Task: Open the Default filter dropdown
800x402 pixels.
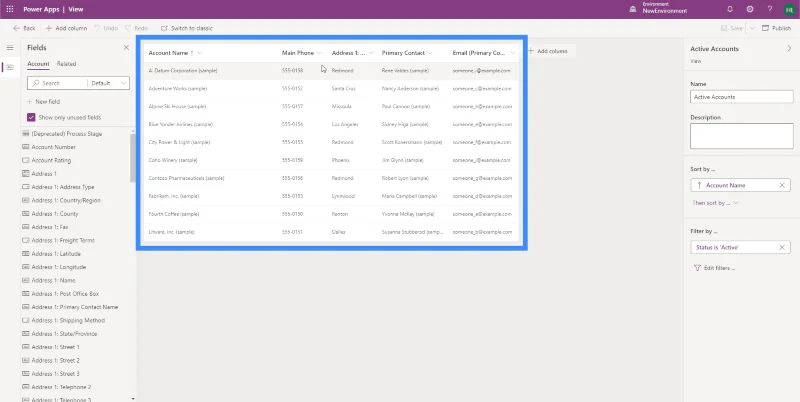Action: [109, 83]
